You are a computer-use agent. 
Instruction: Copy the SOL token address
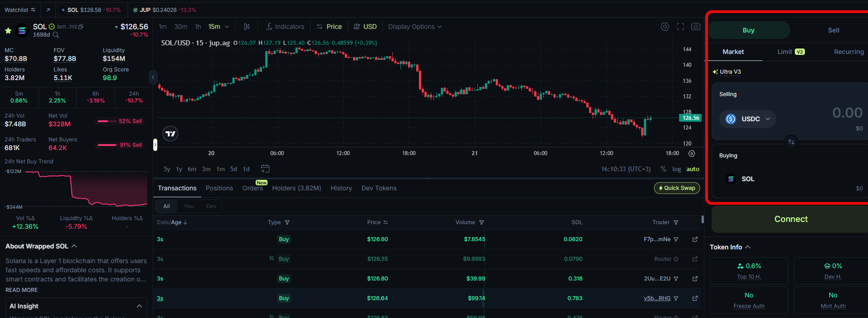click(81, 27)
